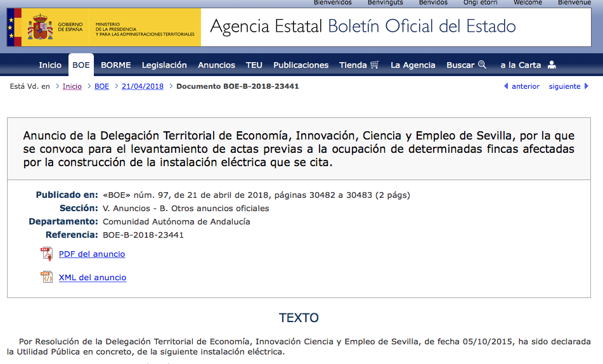Open the Inicio menu item

[50, 65]
